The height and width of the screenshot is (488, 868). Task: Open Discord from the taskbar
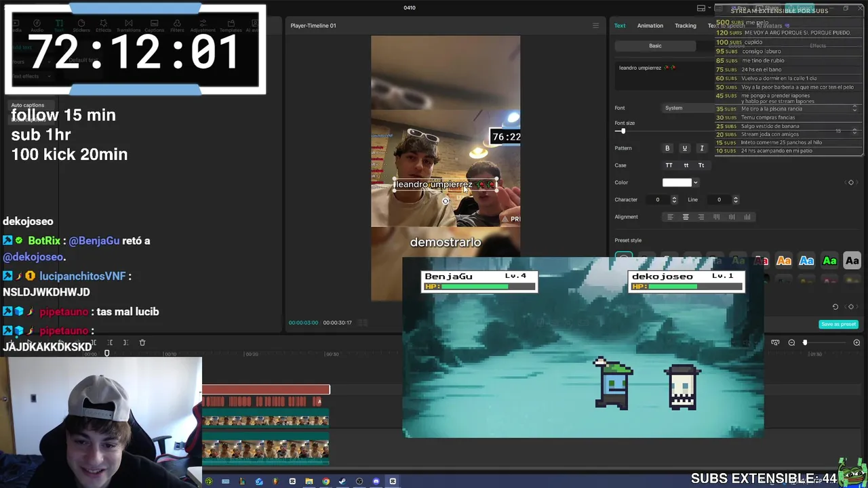point(376,481)
